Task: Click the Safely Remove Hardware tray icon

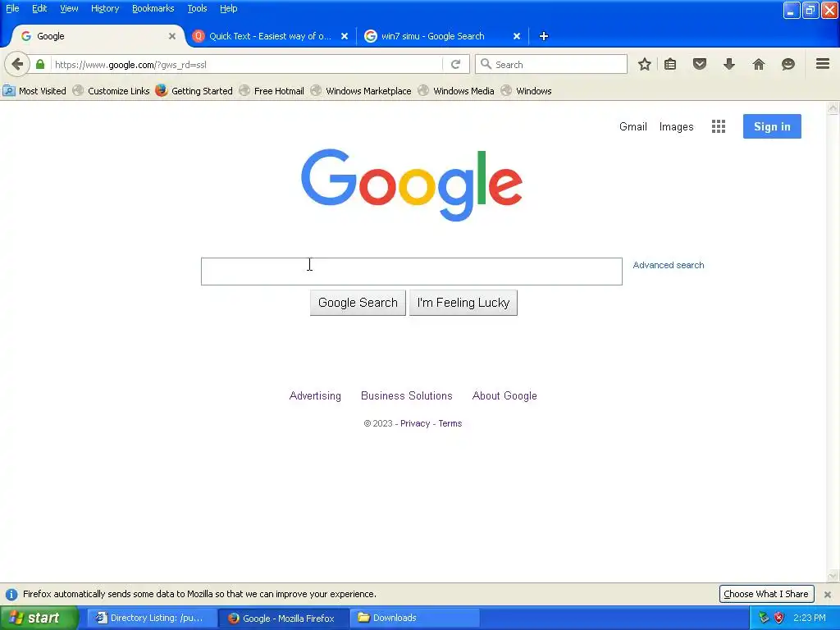Action: pyautogui.click(x=764, y=618)
